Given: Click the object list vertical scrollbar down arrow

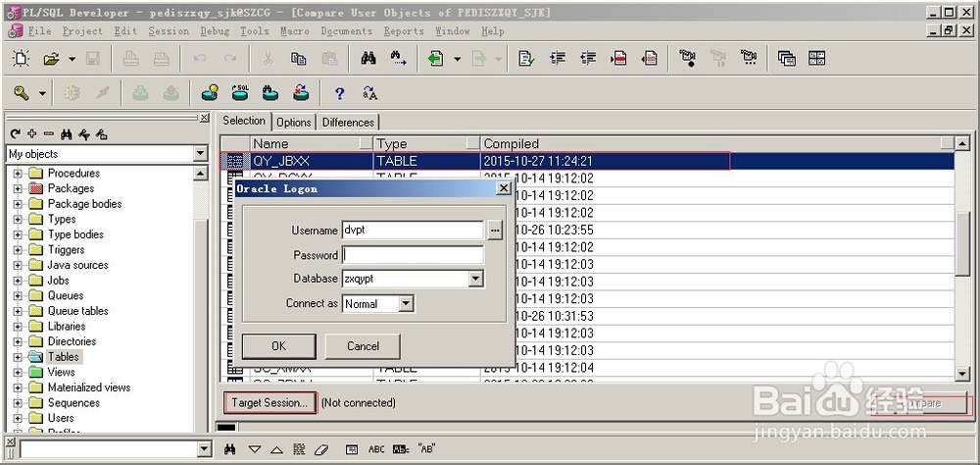Looking at the screenshot, I should tap(963, 374).
